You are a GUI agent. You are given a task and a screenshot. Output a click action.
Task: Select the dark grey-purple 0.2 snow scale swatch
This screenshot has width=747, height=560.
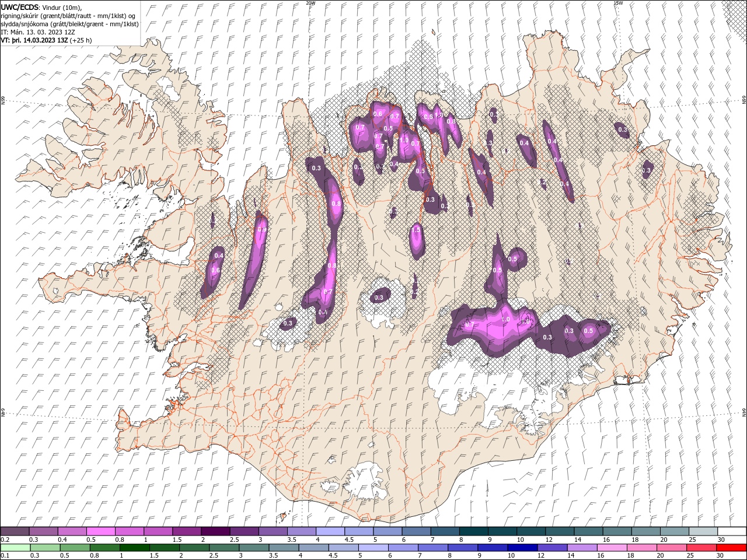pos(15,531)
